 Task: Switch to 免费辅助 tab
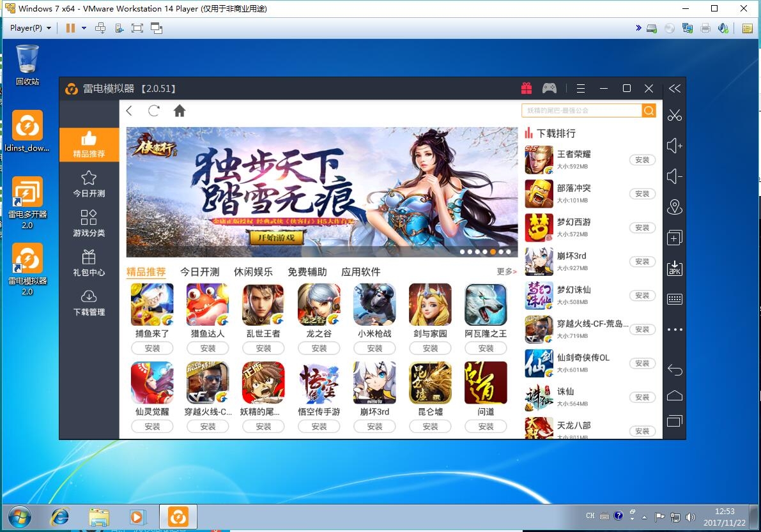pos(307,271)
